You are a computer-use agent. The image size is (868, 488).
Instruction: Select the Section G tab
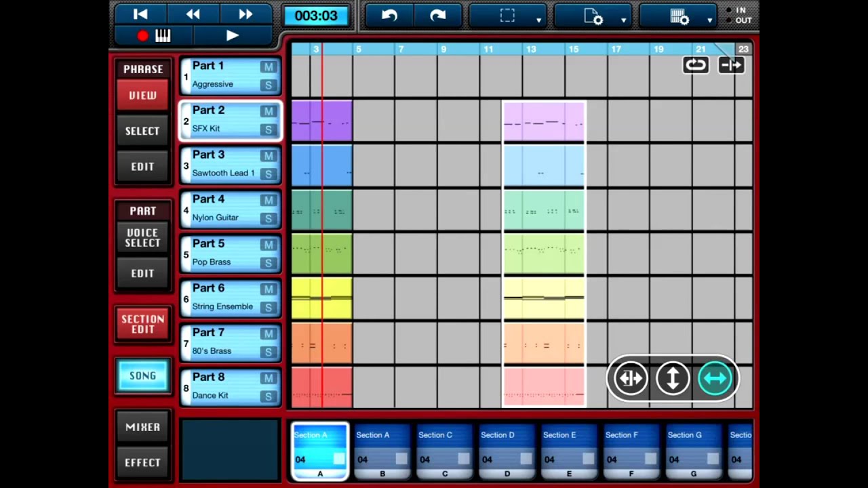[x=694, y=451]
